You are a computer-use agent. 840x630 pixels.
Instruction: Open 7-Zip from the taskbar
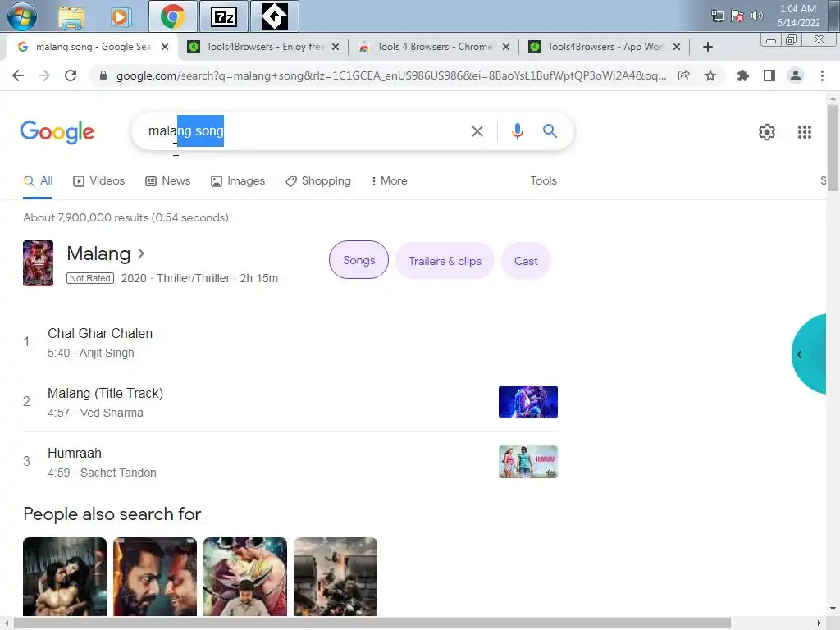tap(224, 17)
